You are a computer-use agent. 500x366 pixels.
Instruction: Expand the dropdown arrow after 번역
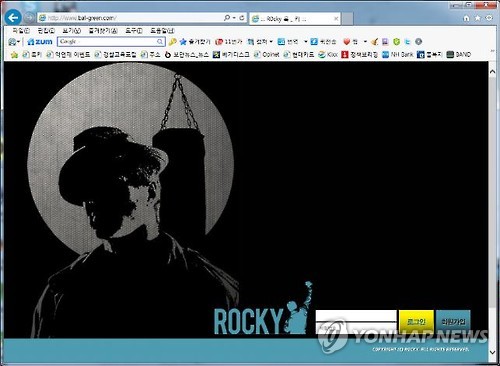(305, 42)
